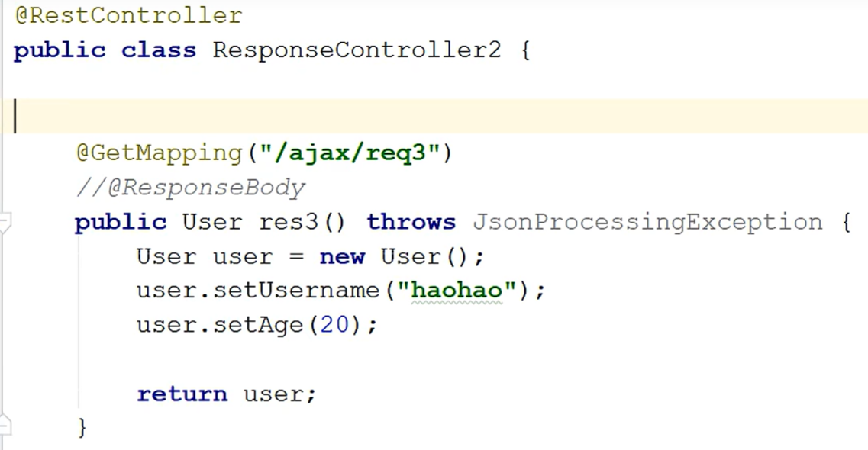Viewport: 868px width, 450px height.
Task: Click the @GetMapping annotation
Action: coord(159,153)
